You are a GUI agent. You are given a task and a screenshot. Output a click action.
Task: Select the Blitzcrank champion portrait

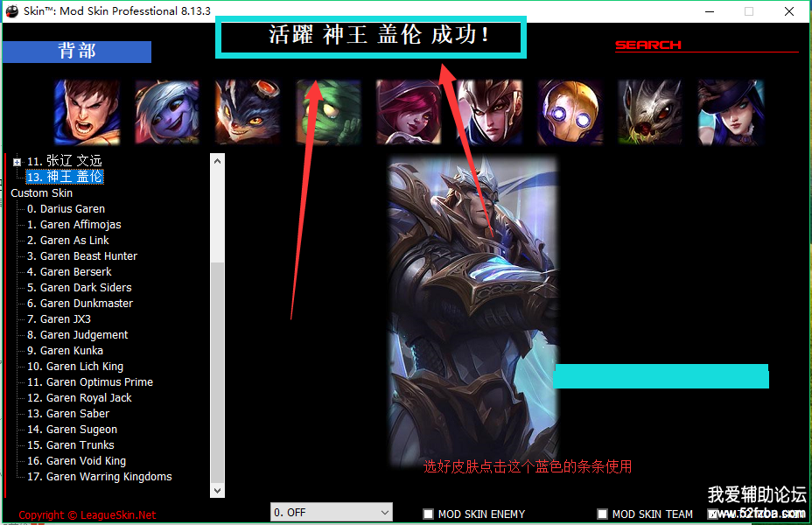pos(570,112)
